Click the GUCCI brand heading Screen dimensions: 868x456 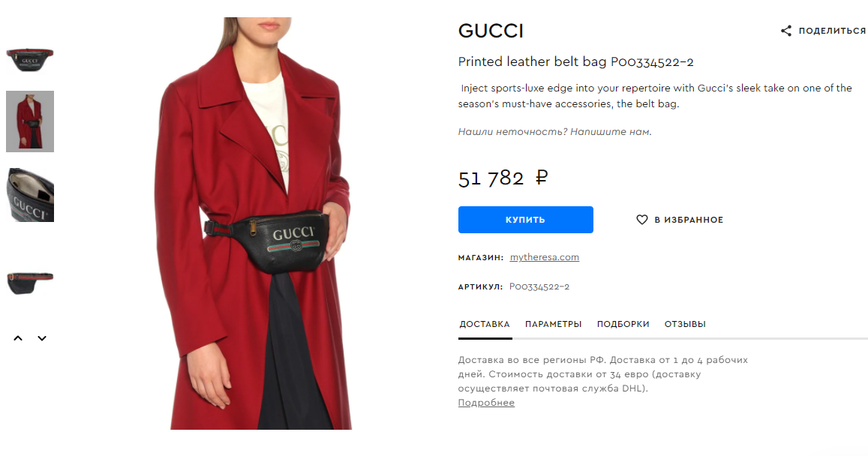click(491, 31)
